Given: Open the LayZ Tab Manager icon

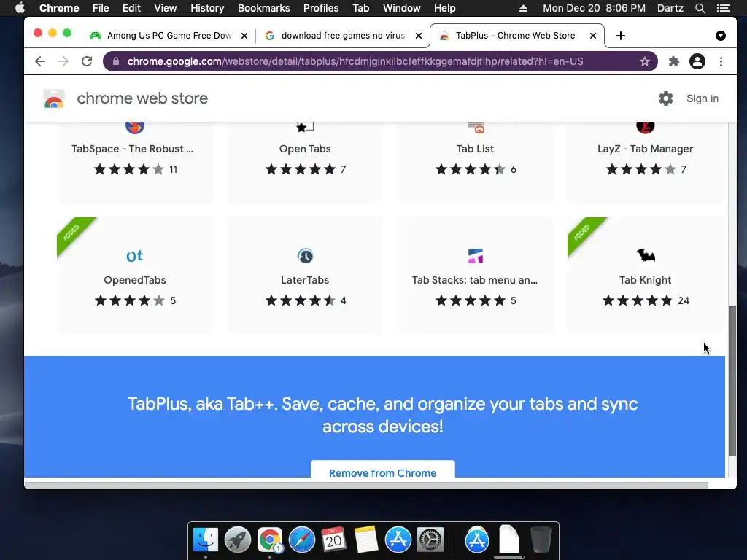Looking at the screenshot, I should pos(646,128).
